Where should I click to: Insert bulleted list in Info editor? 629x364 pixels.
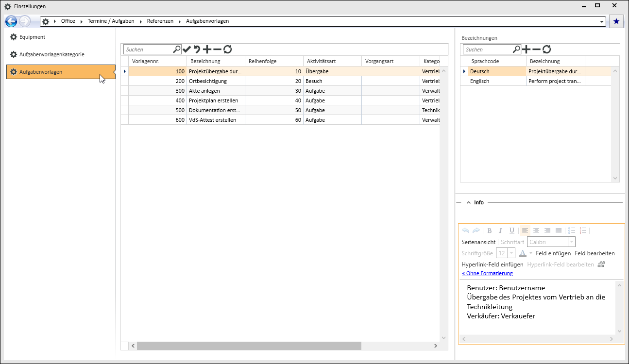click(x=572, y=231)
